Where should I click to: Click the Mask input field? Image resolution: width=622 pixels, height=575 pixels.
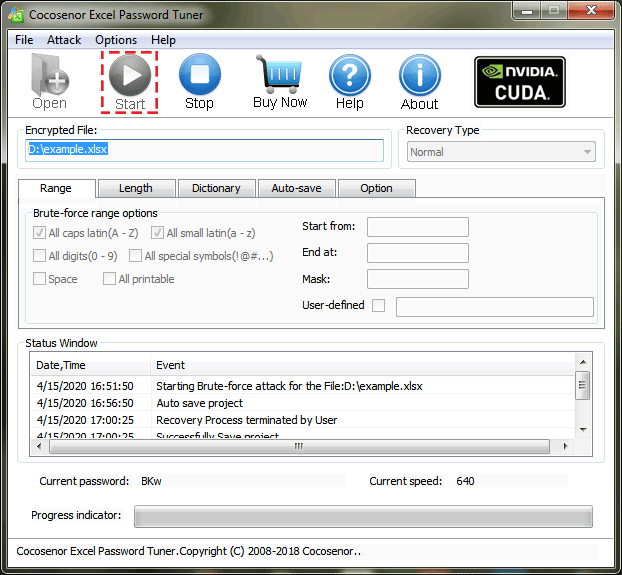(418, 279)
